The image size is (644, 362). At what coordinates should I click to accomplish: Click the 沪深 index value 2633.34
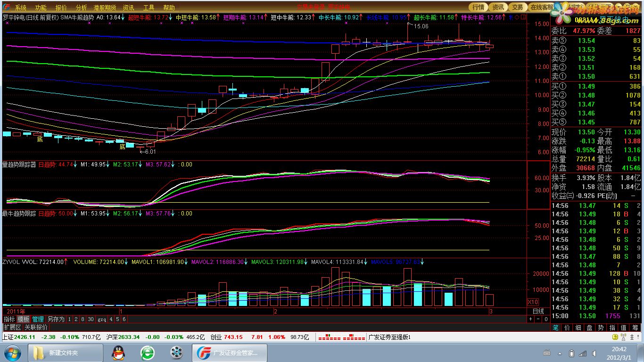(129, 337)
